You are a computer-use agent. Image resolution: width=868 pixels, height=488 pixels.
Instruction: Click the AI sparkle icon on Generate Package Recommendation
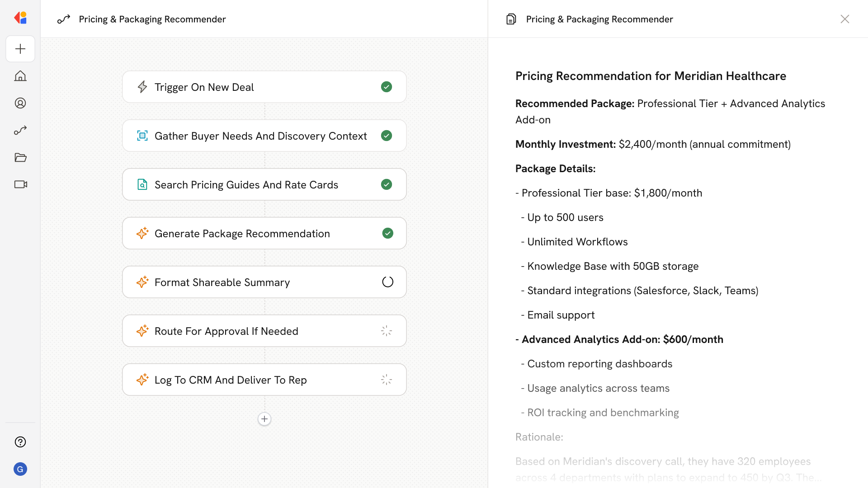coord(142,233)
